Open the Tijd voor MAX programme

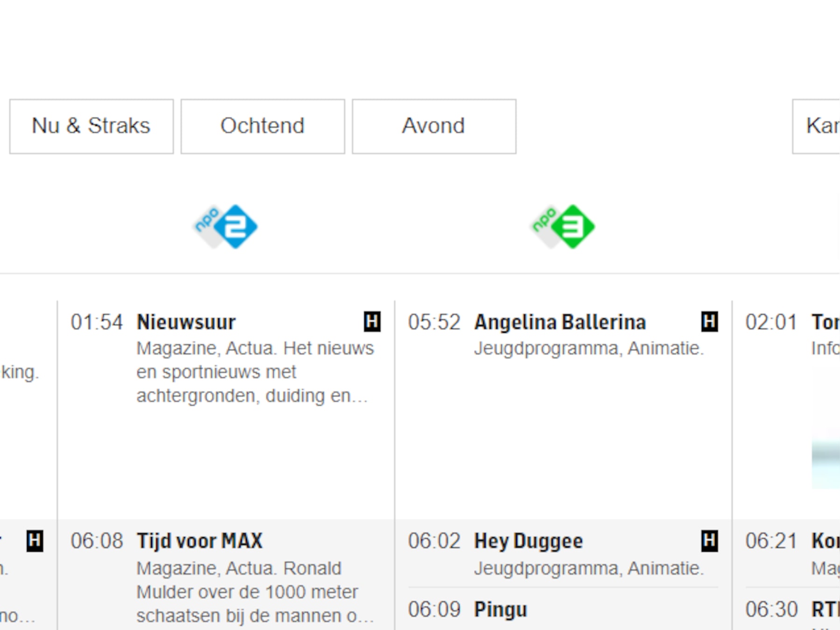(x=200, y=541)
